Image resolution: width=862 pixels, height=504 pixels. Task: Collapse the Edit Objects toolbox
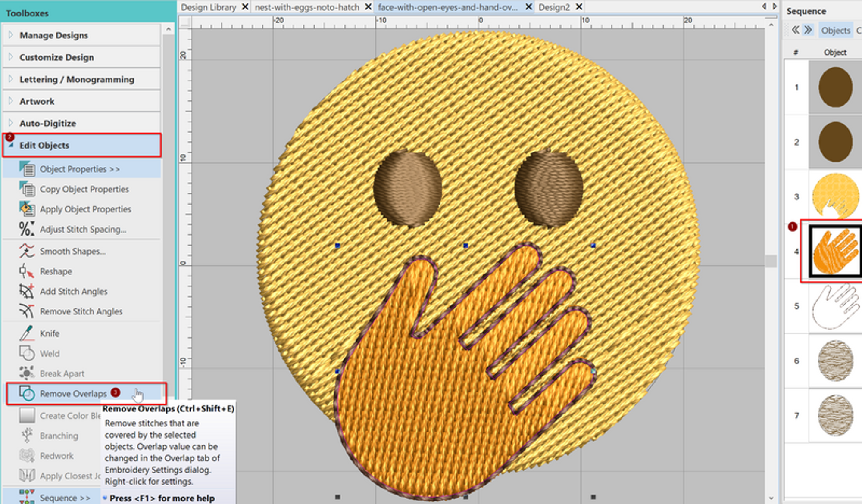pyautogui.click(x=11, y=145)
